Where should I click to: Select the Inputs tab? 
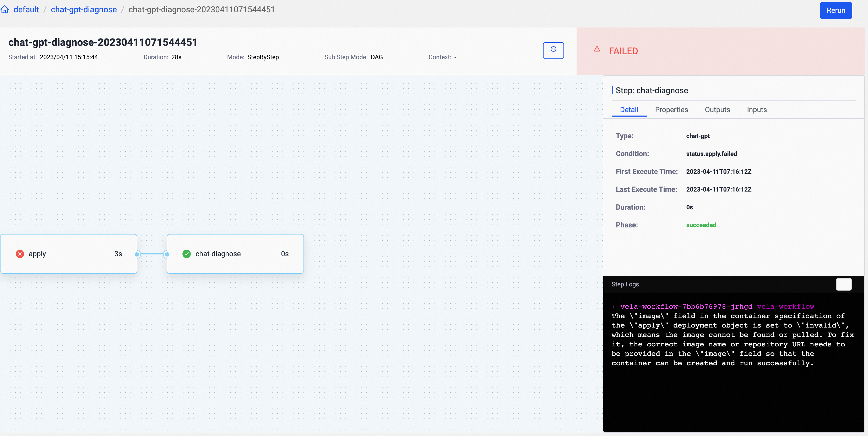[756, 110]
